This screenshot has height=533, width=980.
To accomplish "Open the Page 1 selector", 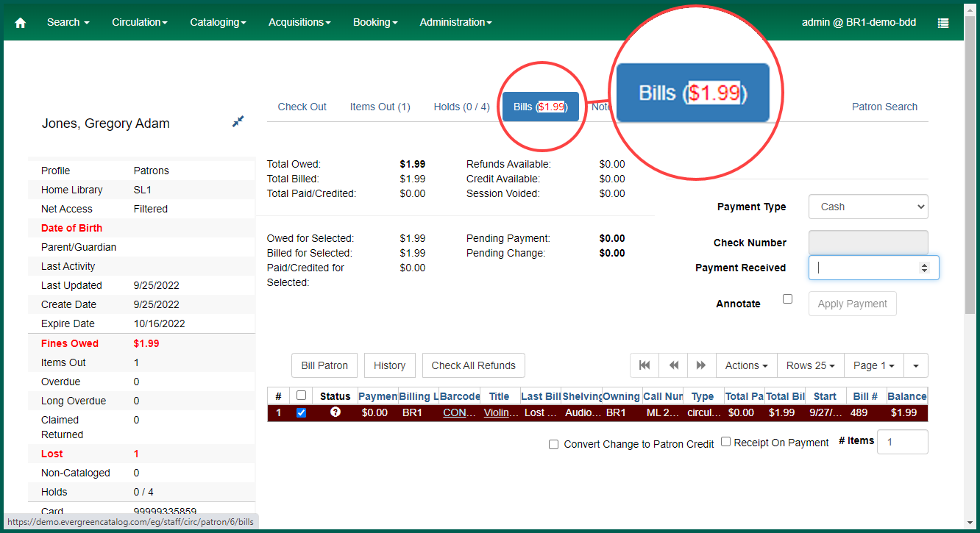I will pyautogui.click(x=873, y=365).
